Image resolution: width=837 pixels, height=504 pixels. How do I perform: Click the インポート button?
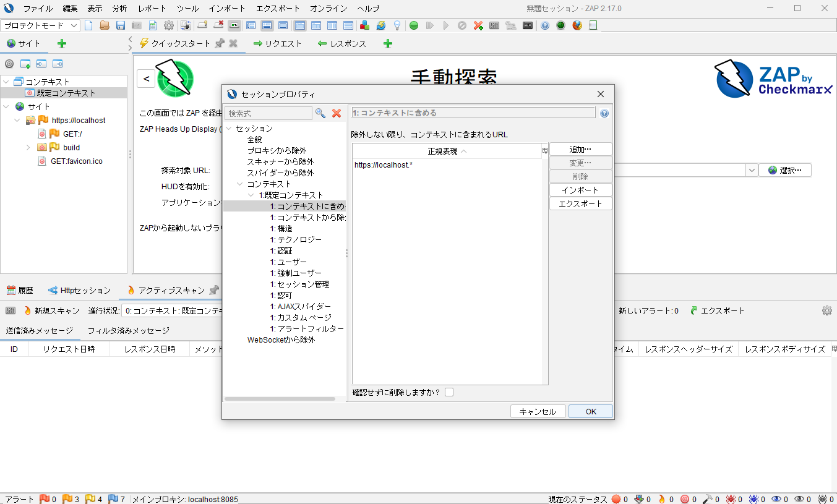[x=580, y=190]
